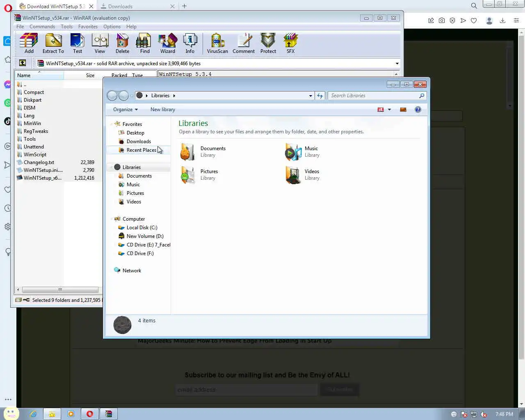Click the Explorer help question-mark icon
This screenshot has width=525, height=420.
pos(418,110)
